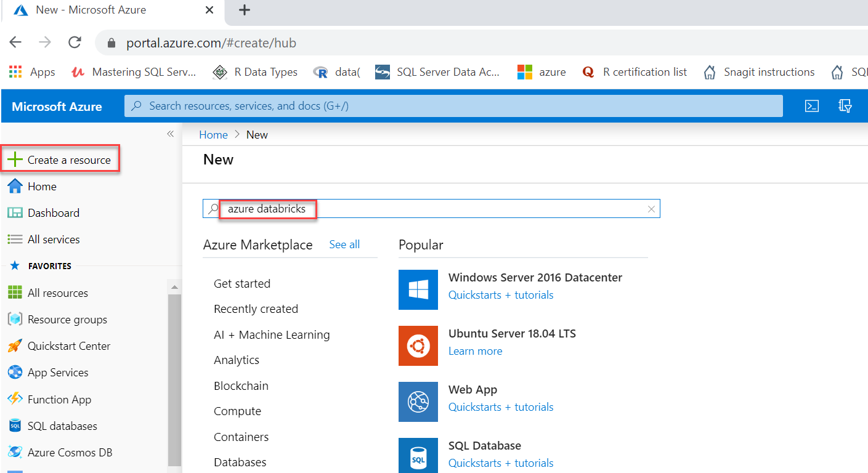Image resolution: width=868 pixels, height=473 pixels.
Task: Click the green plus Create a resource icon
Action: click(x=15, y=160)
